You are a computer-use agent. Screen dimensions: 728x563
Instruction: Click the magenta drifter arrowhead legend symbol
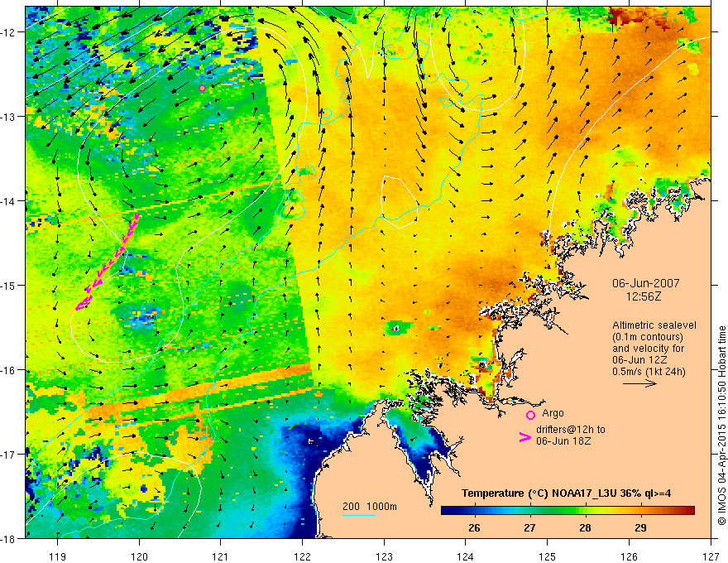coord(525,437)
